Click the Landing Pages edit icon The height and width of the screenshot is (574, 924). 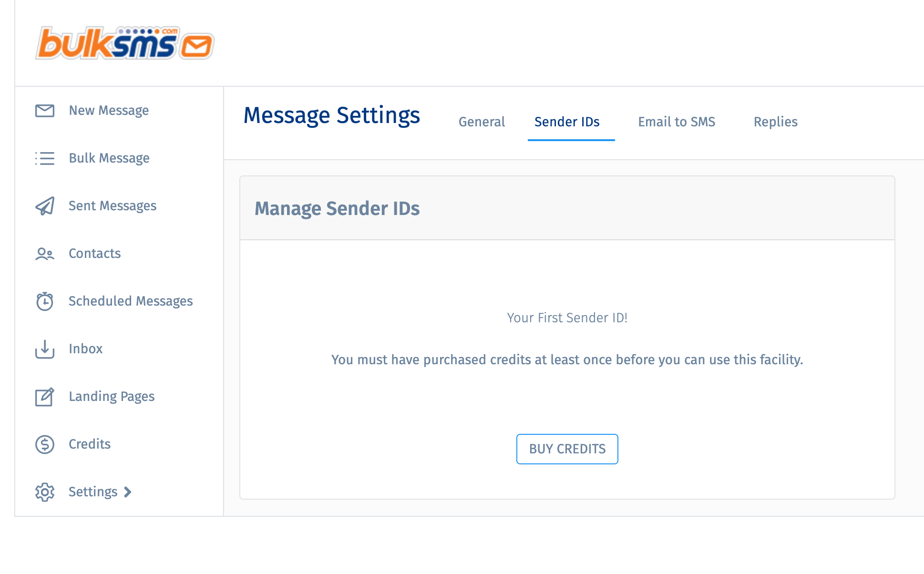tap(45, 397)
